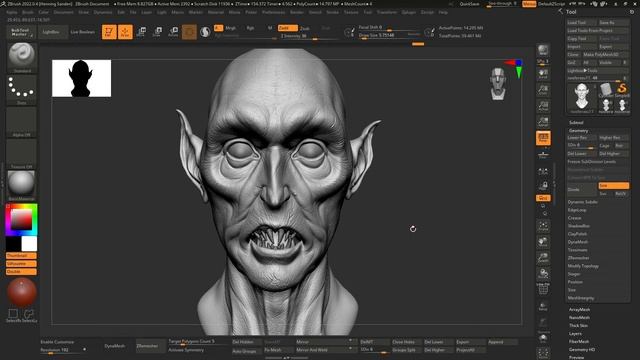Click the QuickSave button
The height and width of the screenshot is (360, 640).
point(469,4)
